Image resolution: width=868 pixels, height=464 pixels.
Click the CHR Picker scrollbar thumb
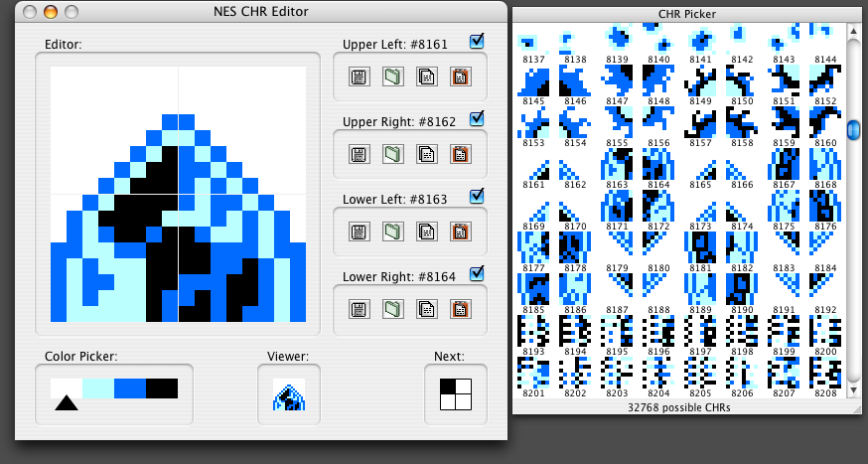[854, 129]
